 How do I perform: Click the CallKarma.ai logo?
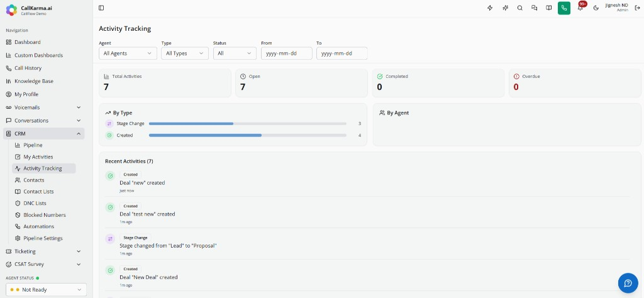point(11,10)
